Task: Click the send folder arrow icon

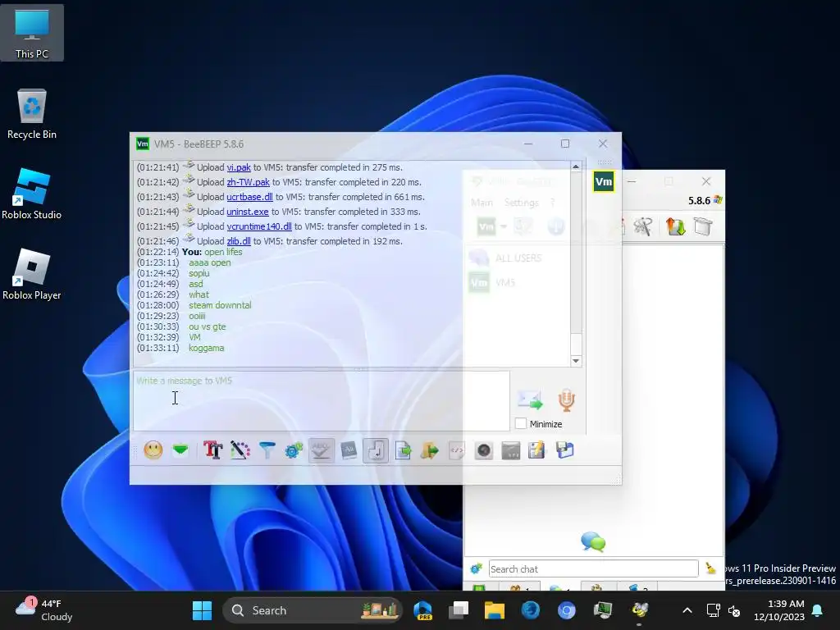Action: click(x=430, y=450)
